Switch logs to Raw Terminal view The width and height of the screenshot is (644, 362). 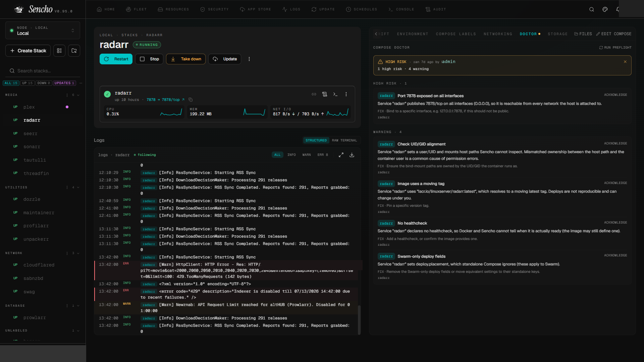(x=344, y=140)
